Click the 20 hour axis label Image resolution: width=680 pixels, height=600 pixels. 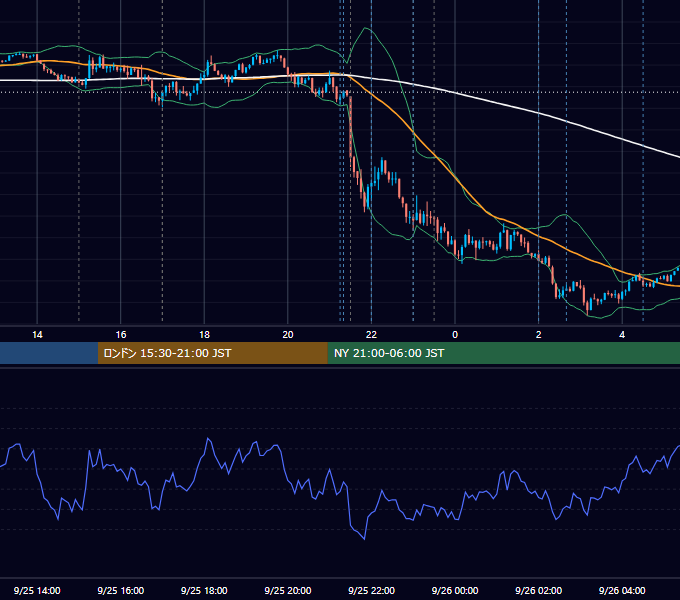click(288, 335)
